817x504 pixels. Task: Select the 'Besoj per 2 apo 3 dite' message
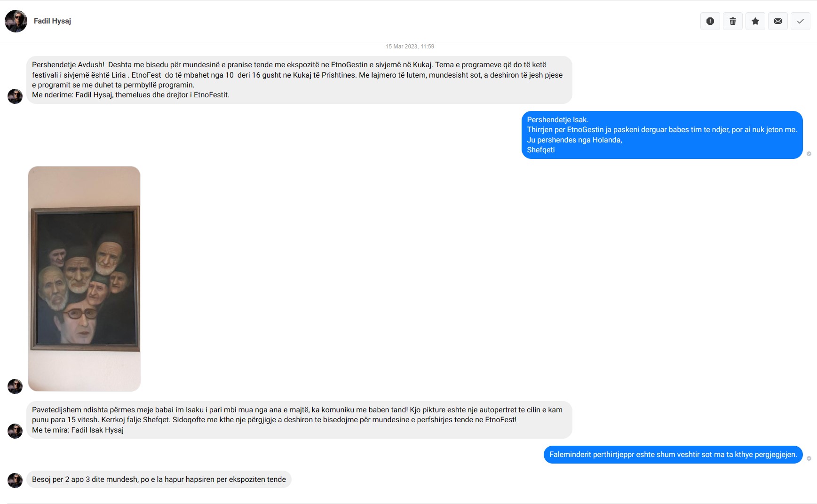pyautogui.click(x=159, y=480)
